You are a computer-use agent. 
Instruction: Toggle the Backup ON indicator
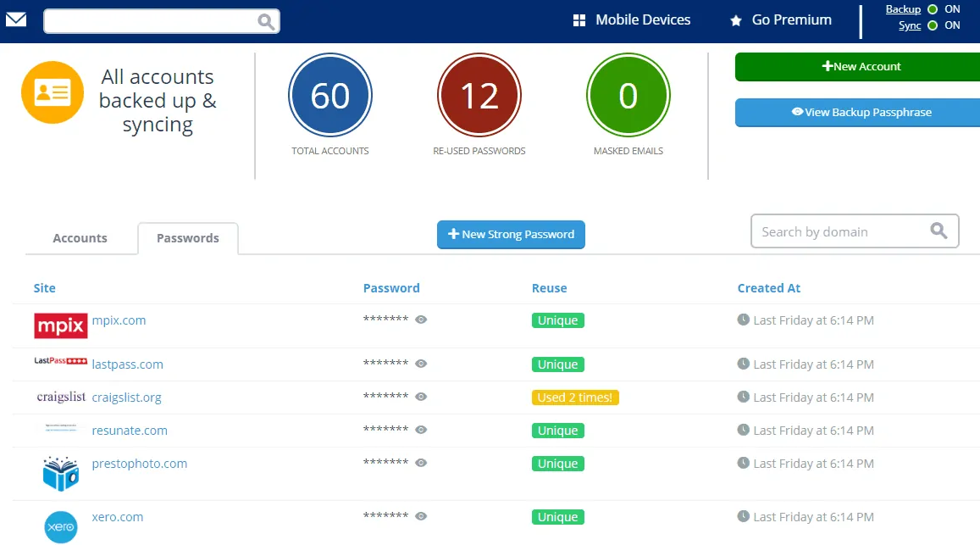click(x=933, y=9)
